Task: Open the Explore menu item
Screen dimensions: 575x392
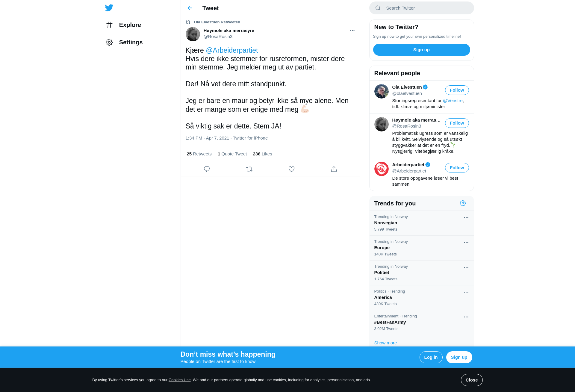Action: pyautogui.click(x=123, y=25)
